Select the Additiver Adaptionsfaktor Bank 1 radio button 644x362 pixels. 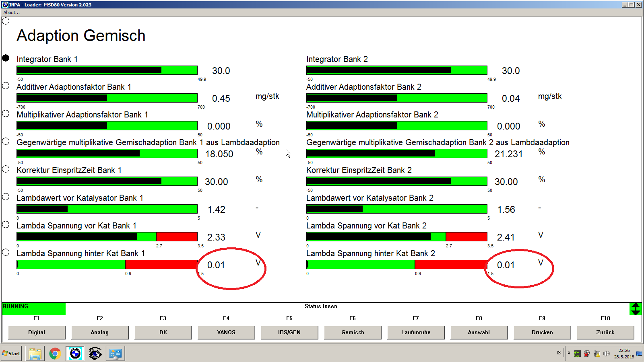coord(6,86)
